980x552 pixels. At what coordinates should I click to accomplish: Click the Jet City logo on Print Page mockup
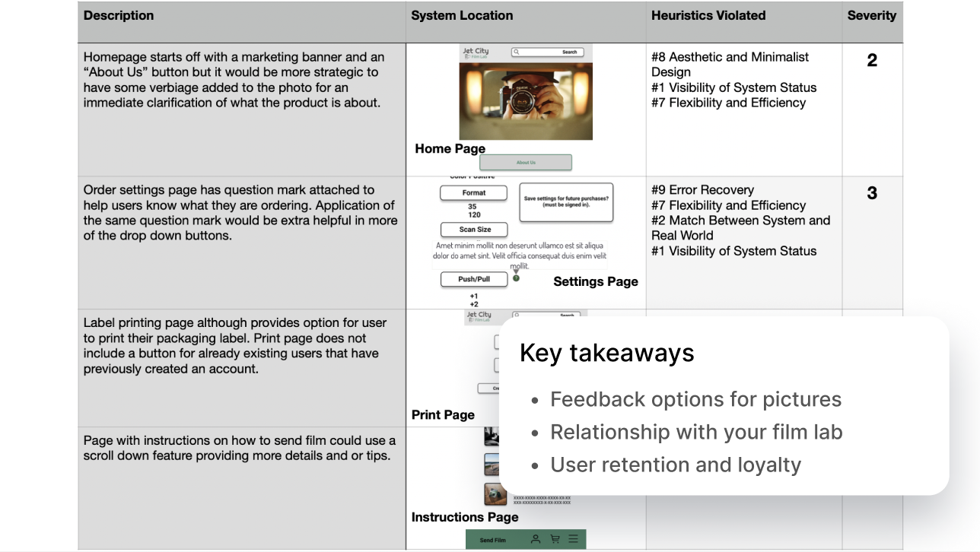pyautogui.click(x=479, y=316)
